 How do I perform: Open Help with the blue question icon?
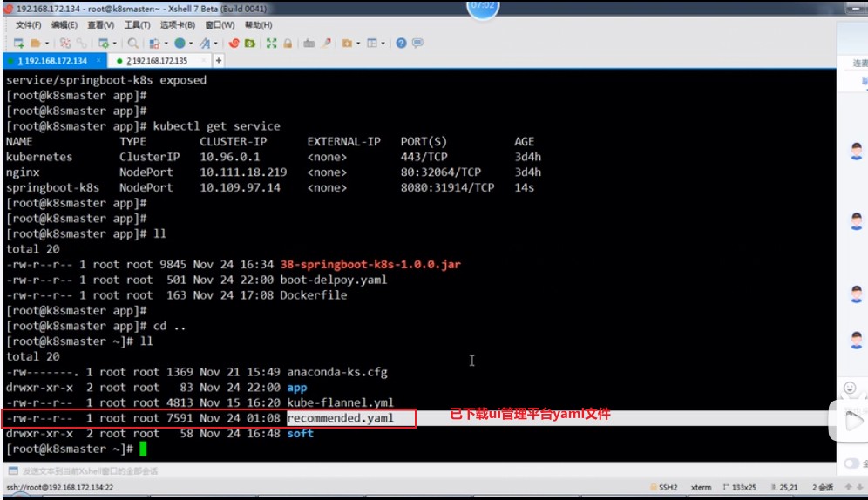point(402,44)
